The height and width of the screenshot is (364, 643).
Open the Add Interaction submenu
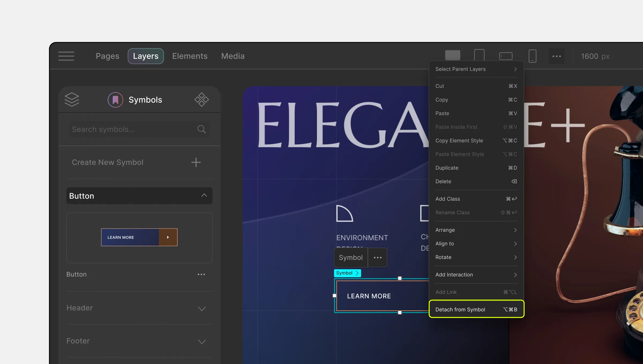coord(476,275)
